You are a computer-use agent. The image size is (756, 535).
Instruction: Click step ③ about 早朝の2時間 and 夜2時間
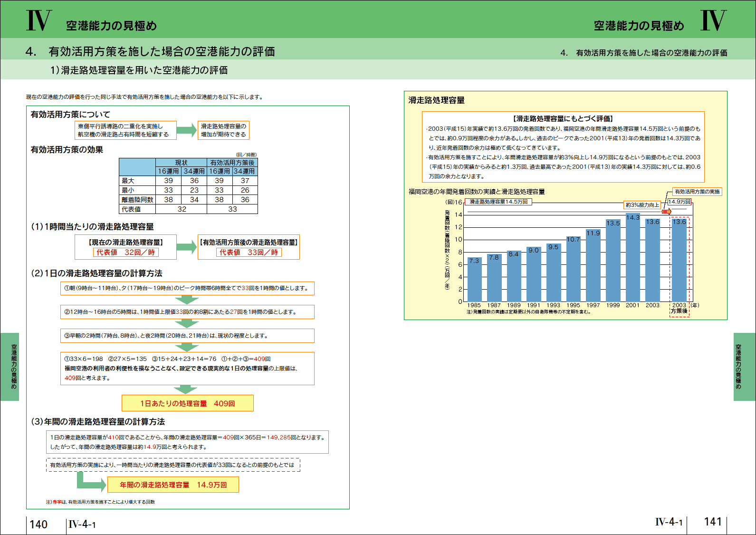coord(187,336)
